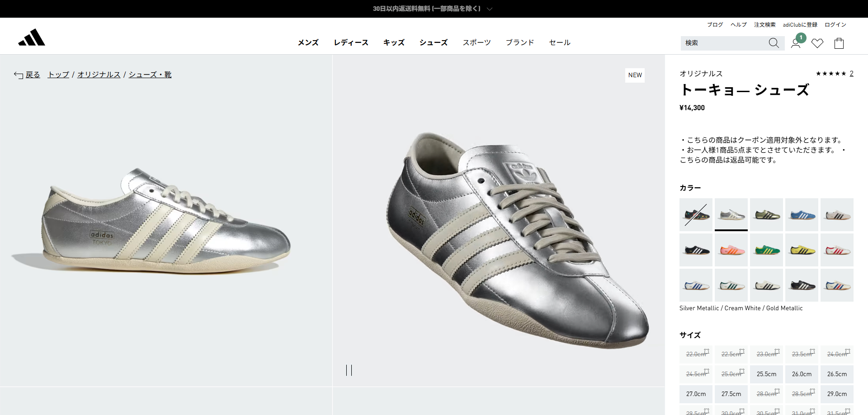This screenshot has height=415, width=868.
Task: Click the adidas logo in the header
Action: click(32, 37)
